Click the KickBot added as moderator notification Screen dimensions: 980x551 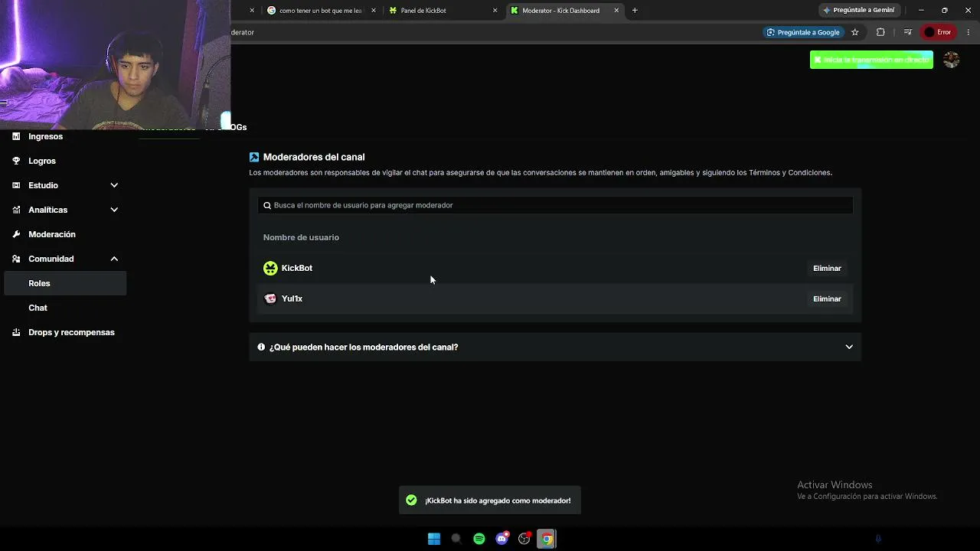click(x=490, y=500)
